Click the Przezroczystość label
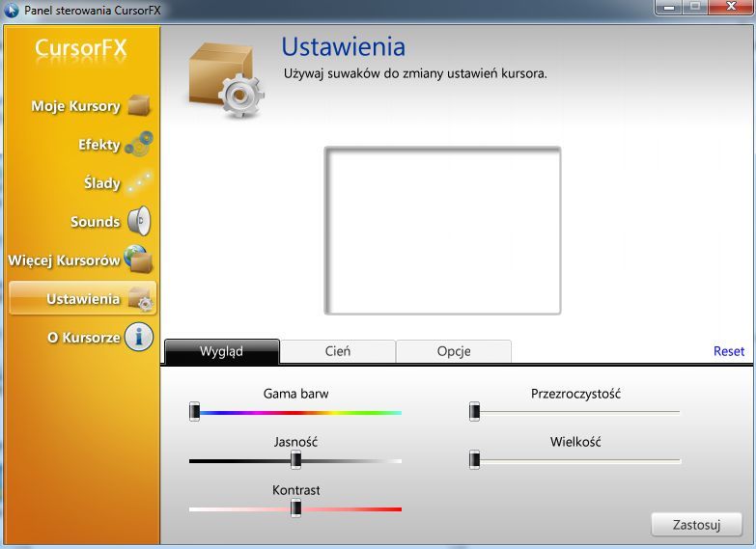This screenshot has height=549, width=756. click(575, 394)
